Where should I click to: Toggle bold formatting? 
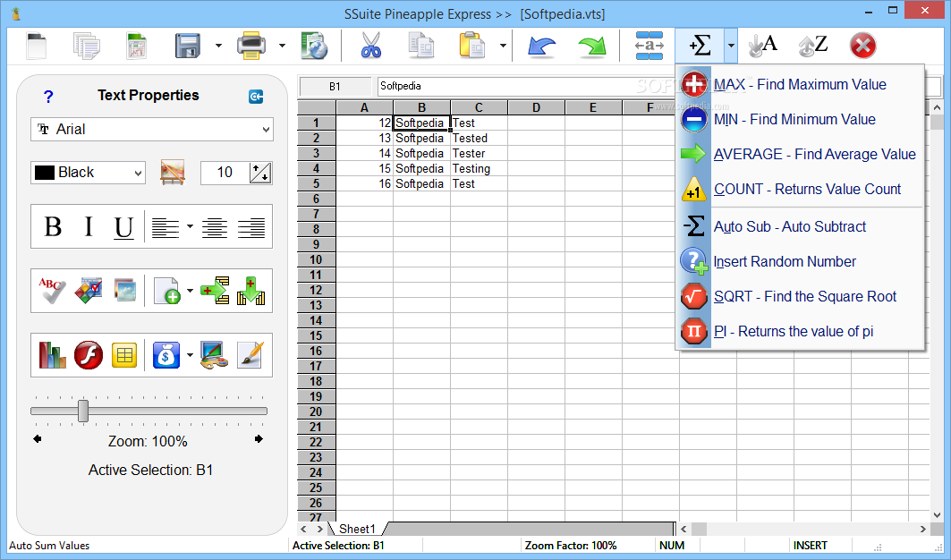tap(53, 227)
